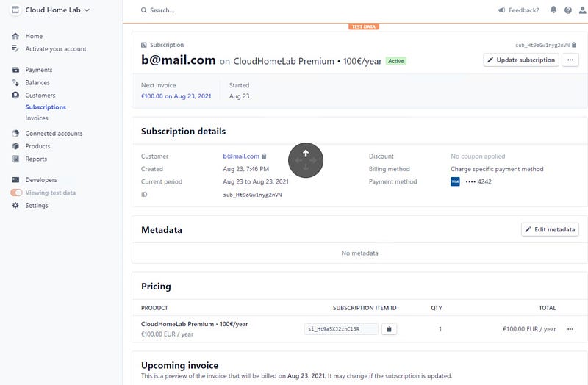The image size is (588, 385).
Task: Open Payments section
Action: coord(39,70)
